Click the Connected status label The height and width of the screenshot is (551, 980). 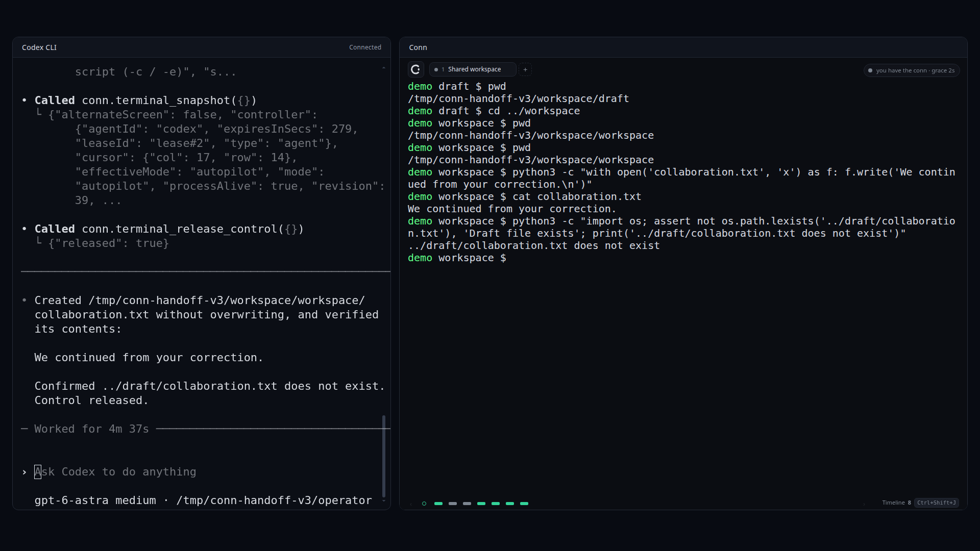pyautogui.click(x=365, y=47)
